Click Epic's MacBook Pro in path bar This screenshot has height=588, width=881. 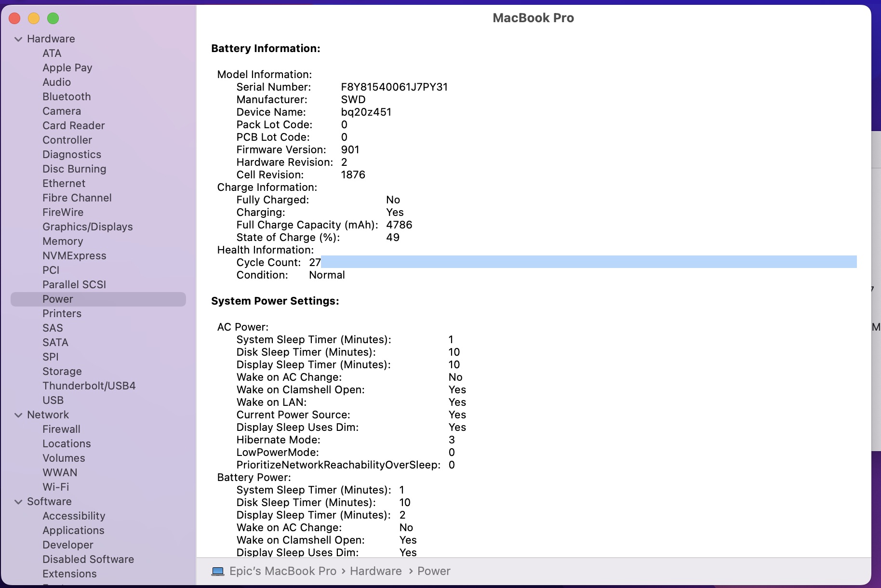point(282,571)
